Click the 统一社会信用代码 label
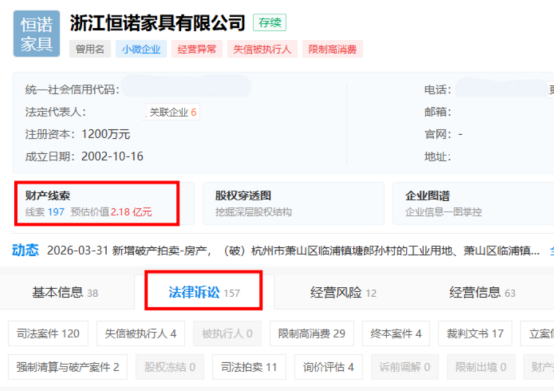The width and height of the screenshot is (554, 392). 72,90
